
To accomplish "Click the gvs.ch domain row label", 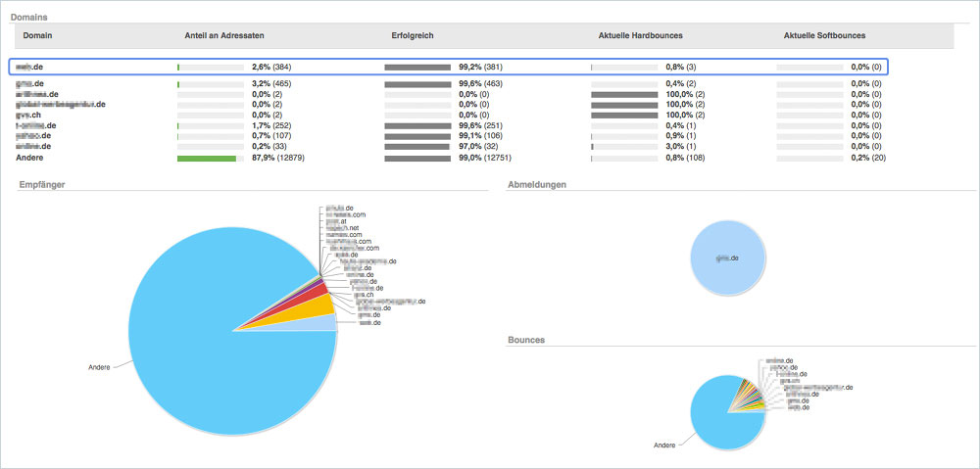I will point(28,115).
